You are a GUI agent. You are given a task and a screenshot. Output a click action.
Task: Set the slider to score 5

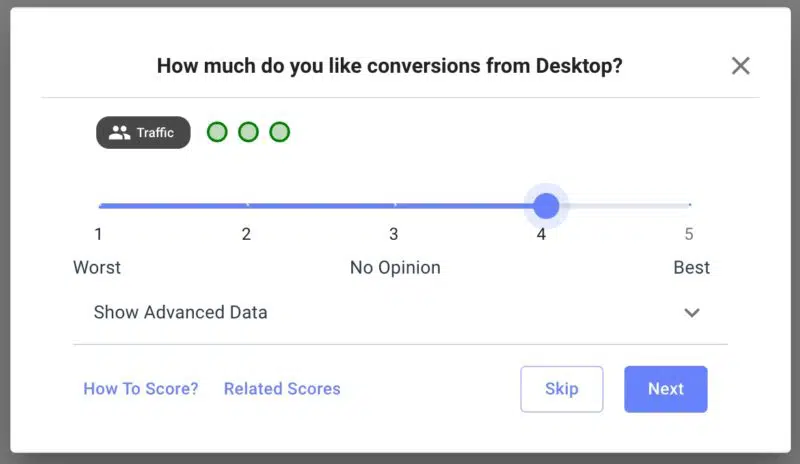click(689, 206)
